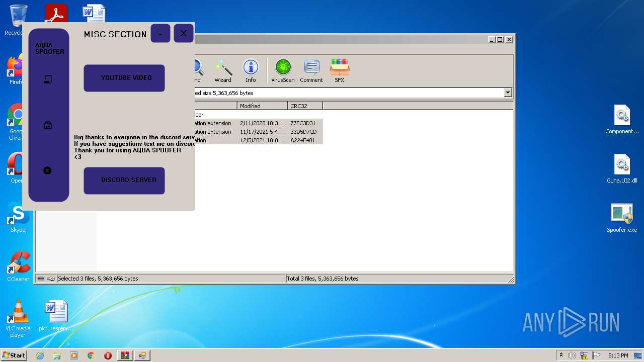Open Chrome from the taskbar
Screen dimensions: 644x362
point(91,355)
